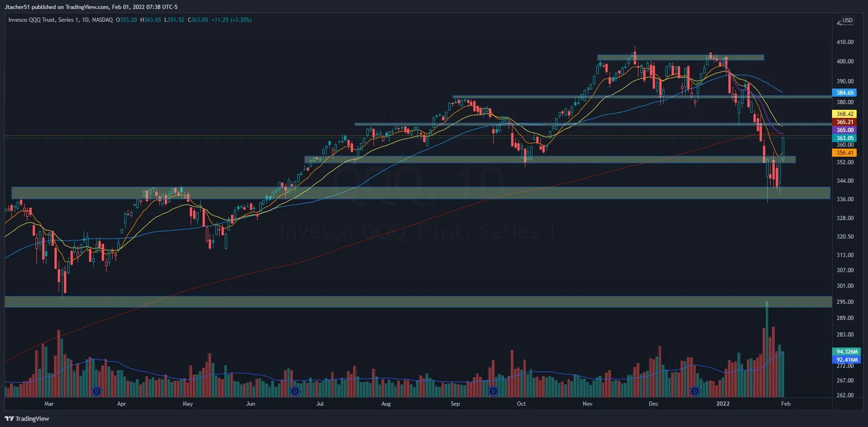Click the 380.00 price axis label
This screenshot has height=427, width=868.
pyautogui.click(x=845, y=102)
